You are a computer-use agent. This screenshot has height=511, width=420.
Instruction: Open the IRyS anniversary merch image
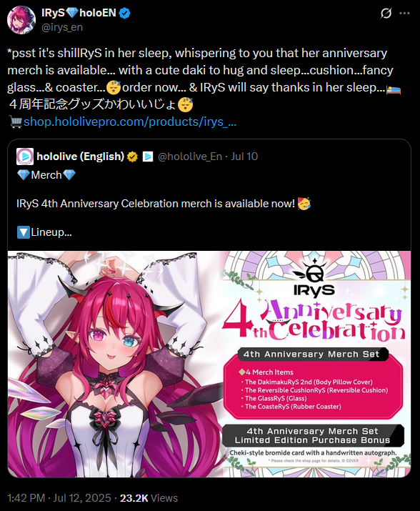(209, 364)
